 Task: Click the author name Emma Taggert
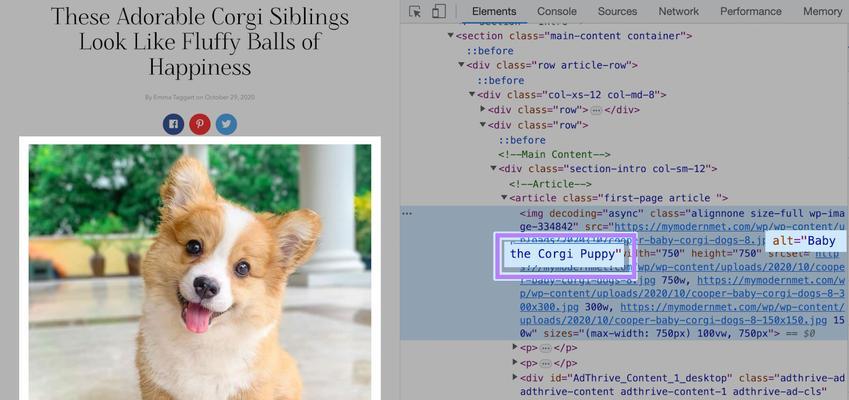click(173, 97)
